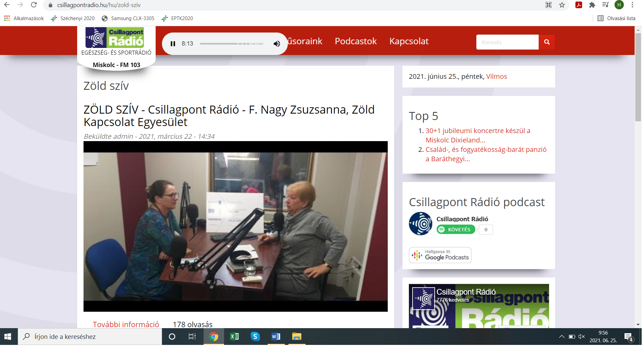Open Top 5 item 30+1 jubileumi koncertre
The width and height of the screenshot is (644, 362).
click(x=478, y=135)
